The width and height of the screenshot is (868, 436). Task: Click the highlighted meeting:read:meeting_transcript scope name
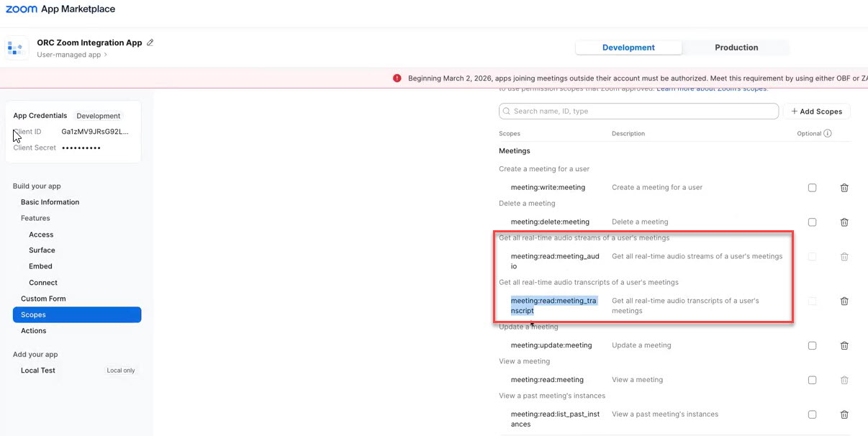[x=553, y=306]
